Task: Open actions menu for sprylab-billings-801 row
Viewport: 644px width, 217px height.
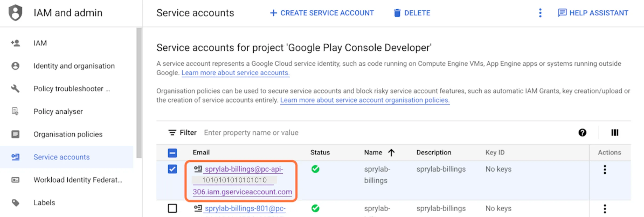Action: click(x=605, y=209)
